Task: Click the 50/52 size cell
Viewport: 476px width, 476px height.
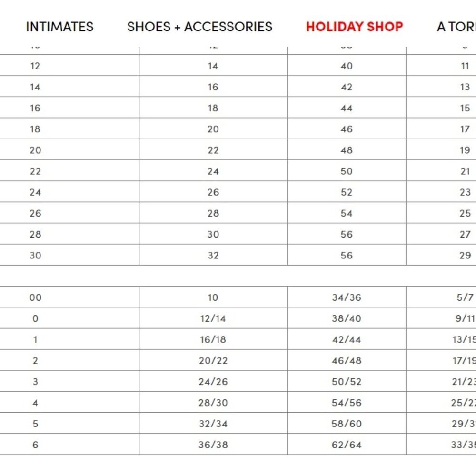Action: point(347,381)
